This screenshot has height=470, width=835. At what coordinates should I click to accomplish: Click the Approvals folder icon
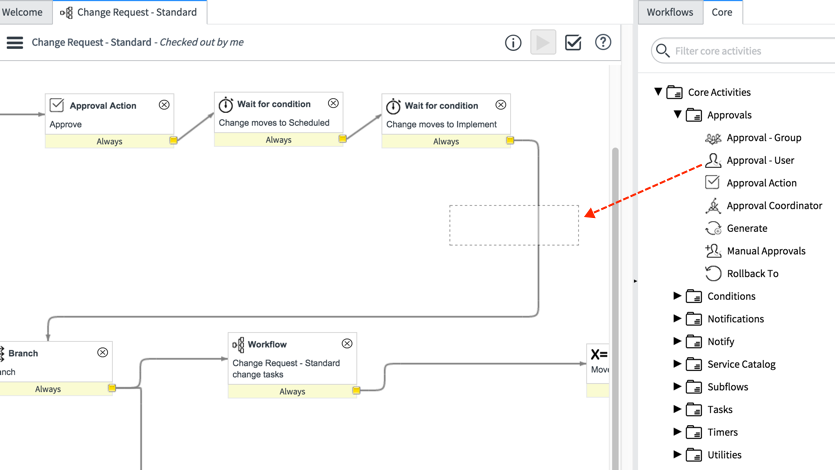[x=694, y=114]
